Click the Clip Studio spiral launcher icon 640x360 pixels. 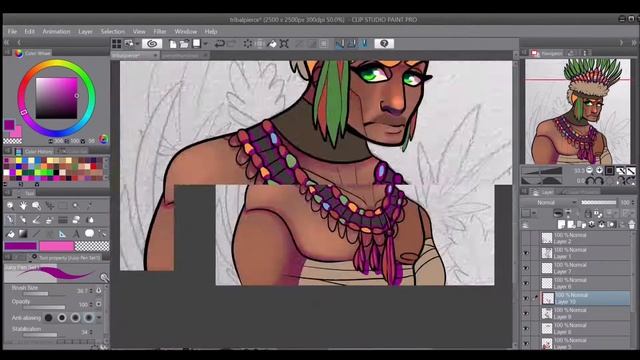click(x=152, y=44)
